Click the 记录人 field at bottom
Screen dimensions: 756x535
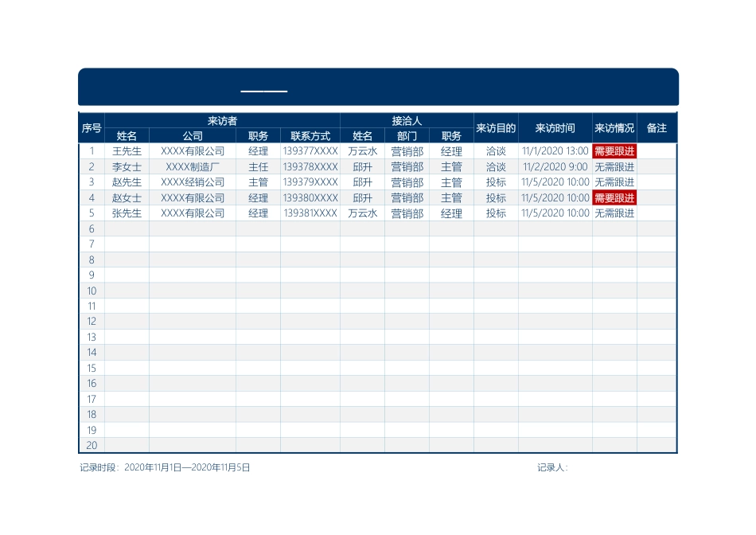pos(552,468)
